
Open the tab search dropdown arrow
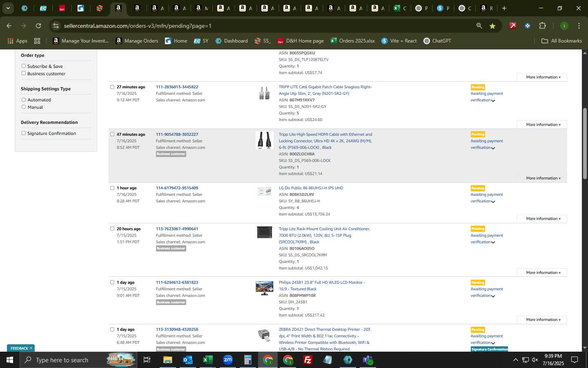pyautogui.click(x=8, y=8)
